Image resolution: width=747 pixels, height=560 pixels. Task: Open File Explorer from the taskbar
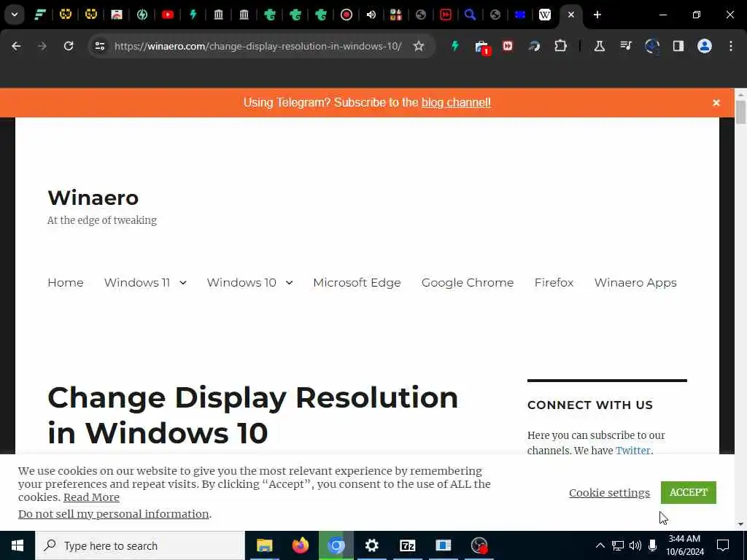pos(264,545)
